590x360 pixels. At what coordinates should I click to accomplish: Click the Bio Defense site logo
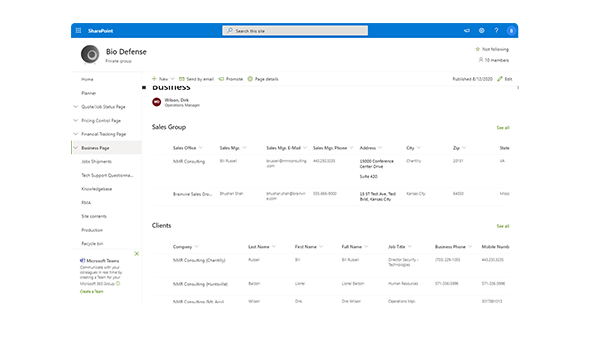[90, 54]
